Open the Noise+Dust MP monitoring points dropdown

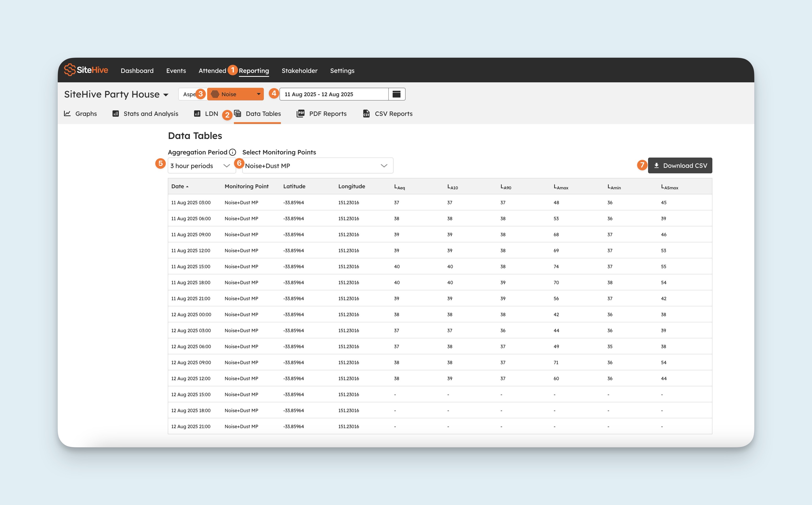click(318, 166)
